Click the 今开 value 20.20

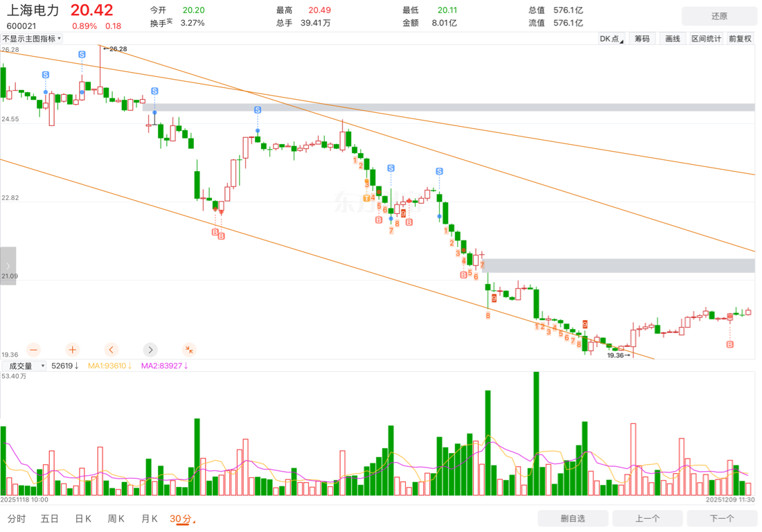pyautogui.click(x=193, y=10)
